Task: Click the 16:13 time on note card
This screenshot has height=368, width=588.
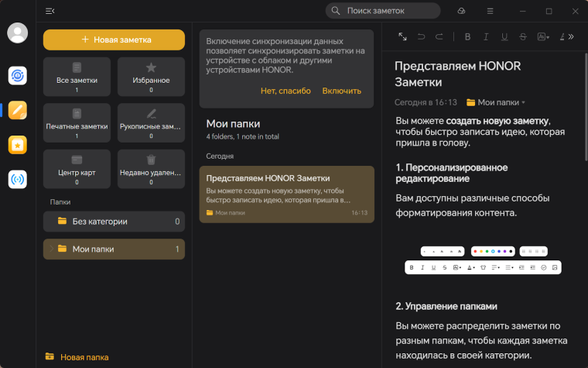Action: click(359, 213)
